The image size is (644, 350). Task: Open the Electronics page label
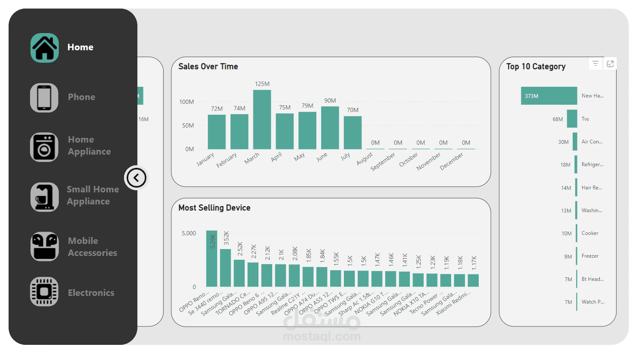pyautogui.click(x=91, y=293)
